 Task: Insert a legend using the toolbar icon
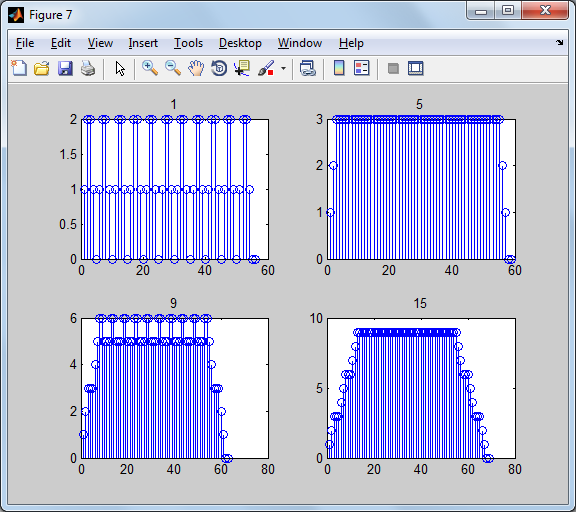click(x=361, y=68)
